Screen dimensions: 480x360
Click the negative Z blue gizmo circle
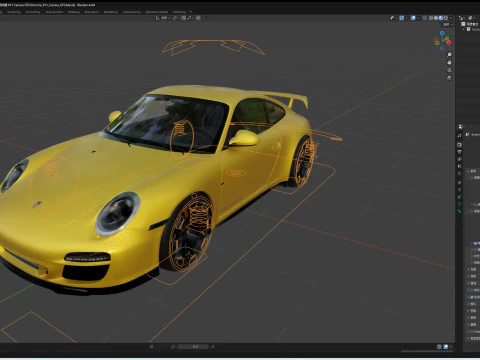(442, 49)
